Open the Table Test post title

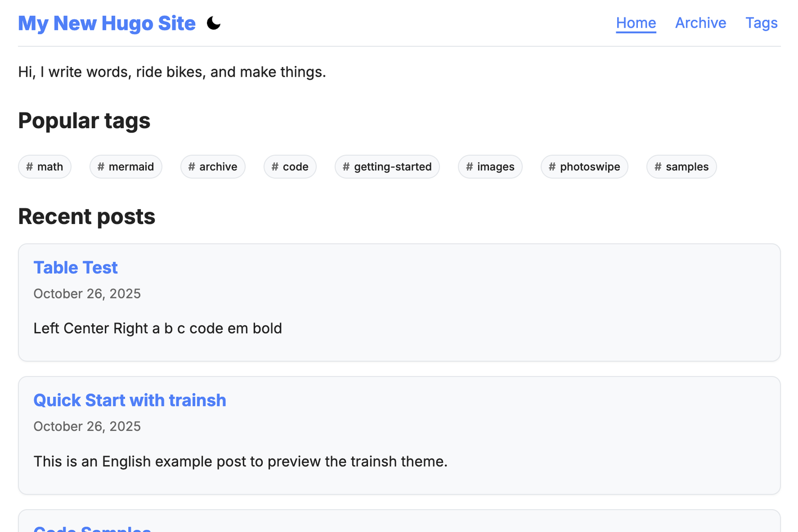76,268
